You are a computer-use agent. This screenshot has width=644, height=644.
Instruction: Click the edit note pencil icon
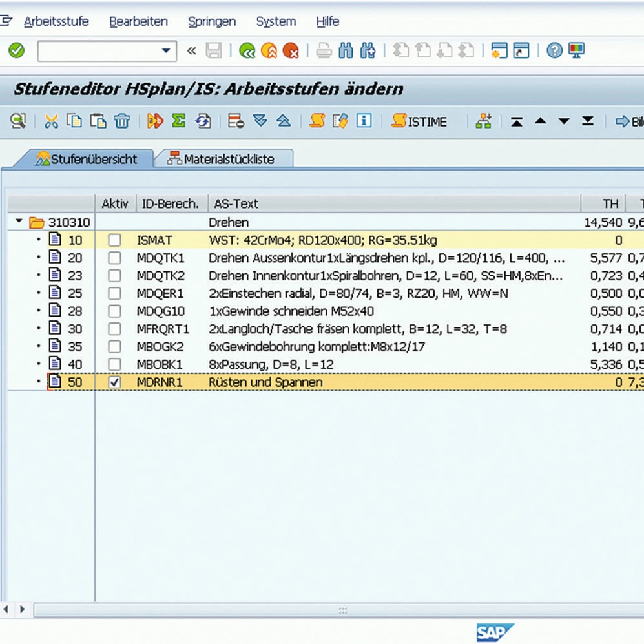point(340,121)
